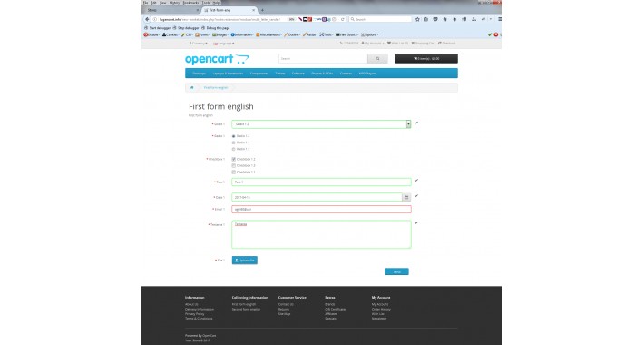Reload the page with the refresh icon
This screenshot has width=644, height=345.
343,19
